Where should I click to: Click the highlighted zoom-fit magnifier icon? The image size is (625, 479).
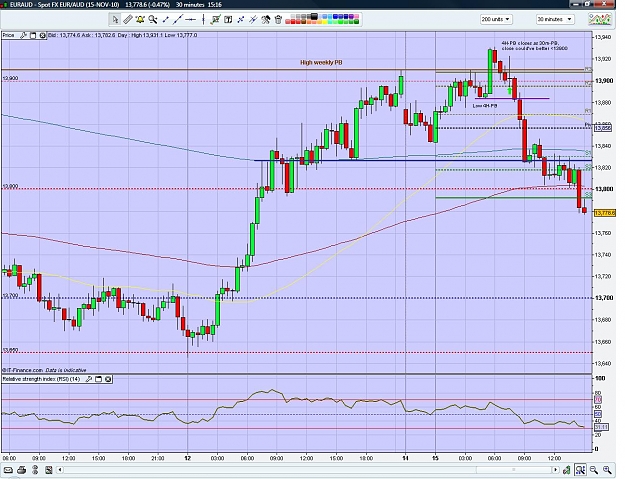pyautogui.click(x=580, y=470)
